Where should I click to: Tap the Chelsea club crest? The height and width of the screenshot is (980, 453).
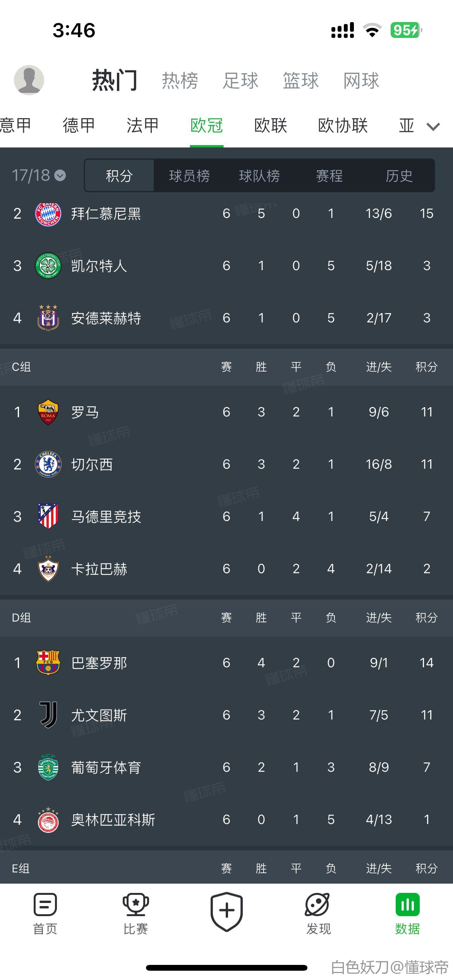coord(48,464)
